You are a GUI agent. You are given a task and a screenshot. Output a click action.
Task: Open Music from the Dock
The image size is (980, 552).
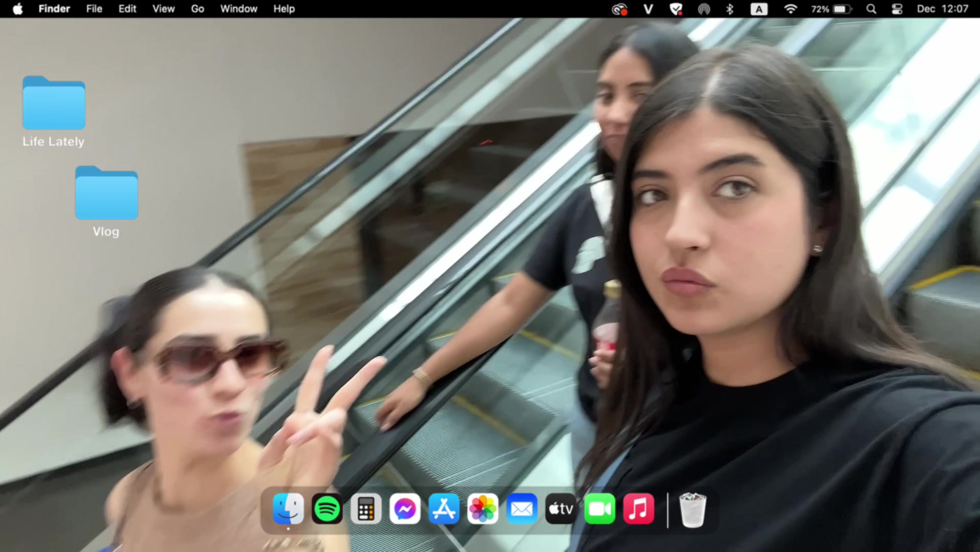point(639,509)
